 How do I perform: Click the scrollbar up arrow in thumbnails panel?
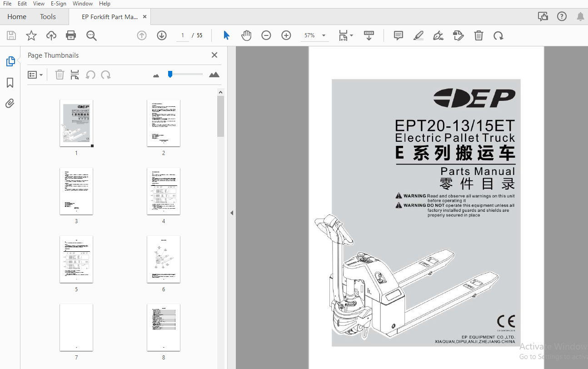pyautogui.click(x=220, y=92)
